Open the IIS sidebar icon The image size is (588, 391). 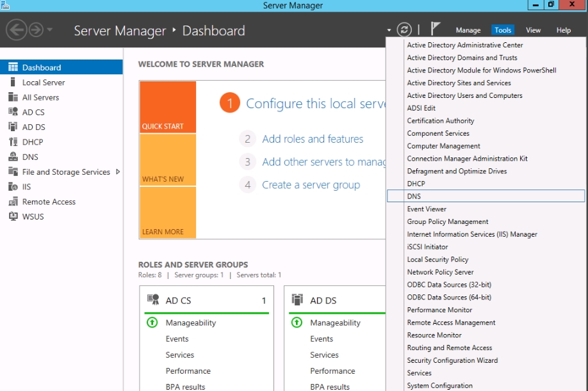(13, 186)
